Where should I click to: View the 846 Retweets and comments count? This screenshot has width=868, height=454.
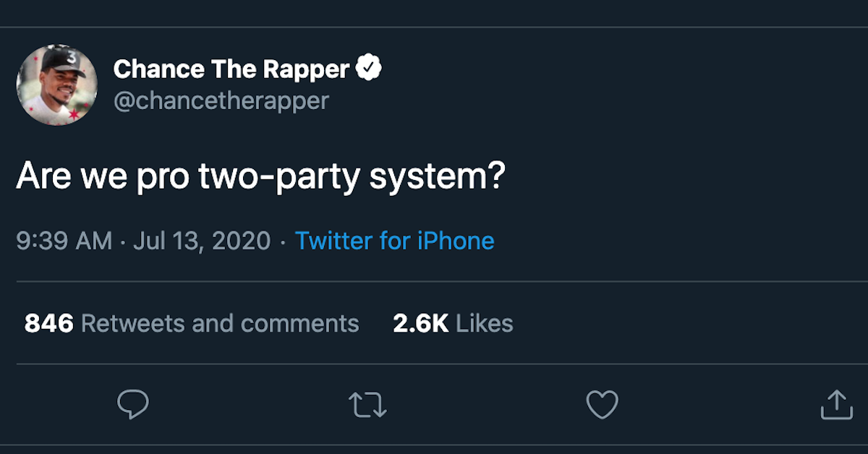click(192, 323)
